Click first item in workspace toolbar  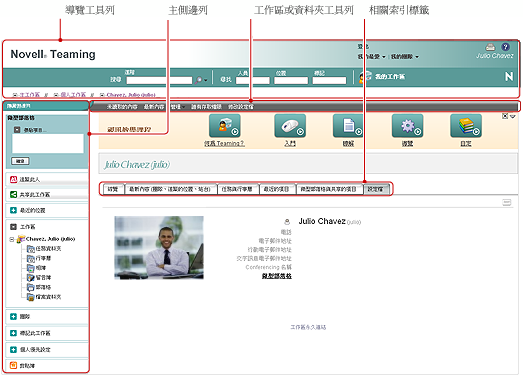122,107
